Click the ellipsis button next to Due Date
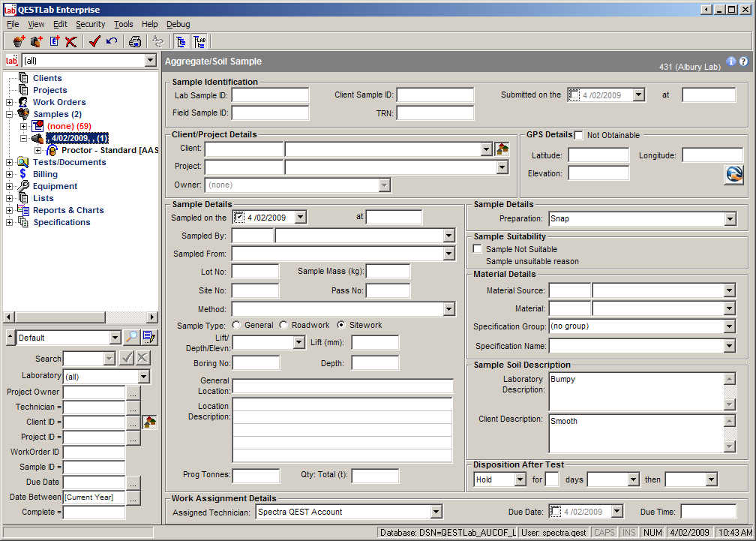 coord(133,482)
